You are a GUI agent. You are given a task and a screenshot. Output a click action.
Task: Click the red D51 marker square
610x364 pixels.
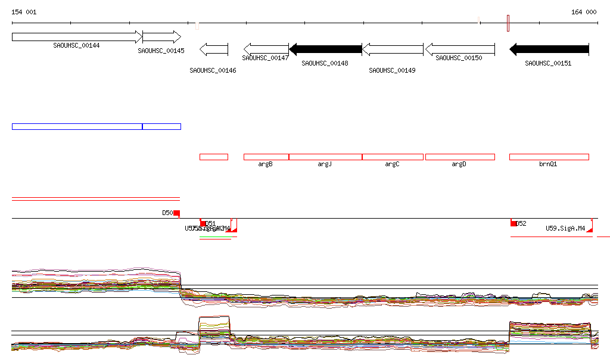pos(203,223)
